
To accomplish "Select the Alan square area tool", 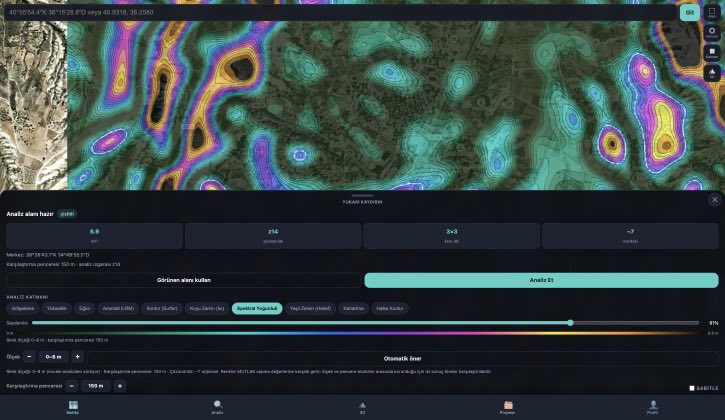I will click(712, 12).
